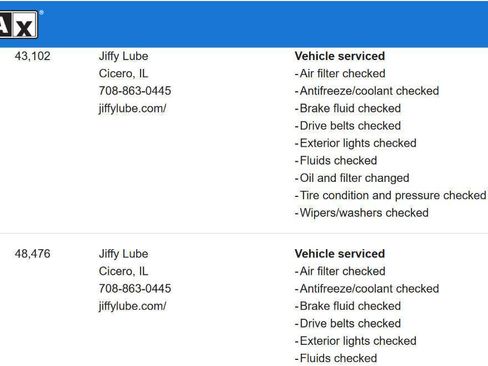Click Air filter checked in the first record
This screenshot has width=488, height=366.
click(340, 73)
